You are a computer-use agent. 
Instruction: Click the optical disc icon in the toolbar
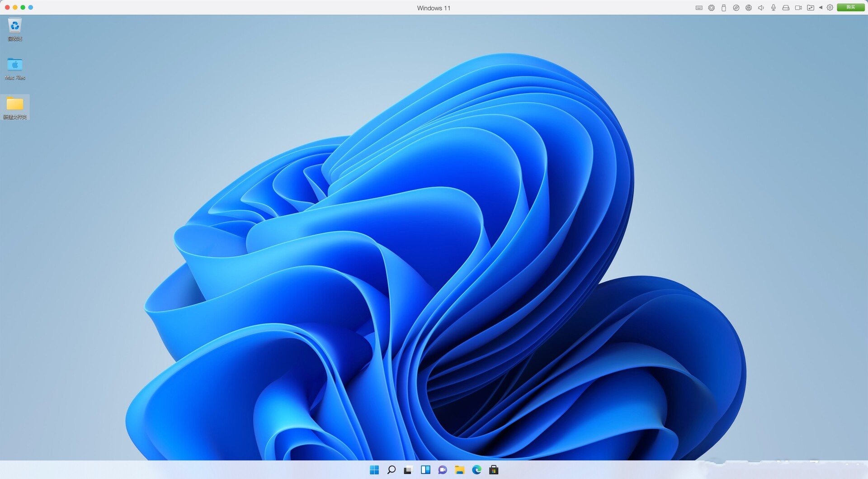(x=736, y=8)
